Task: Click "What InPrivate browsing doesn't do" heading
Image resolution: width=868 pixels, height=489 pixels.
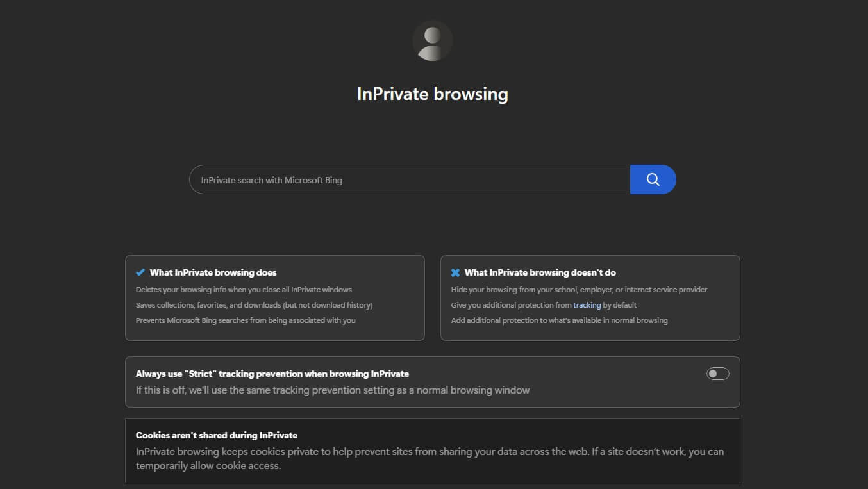Action: [x=540, y=272]
